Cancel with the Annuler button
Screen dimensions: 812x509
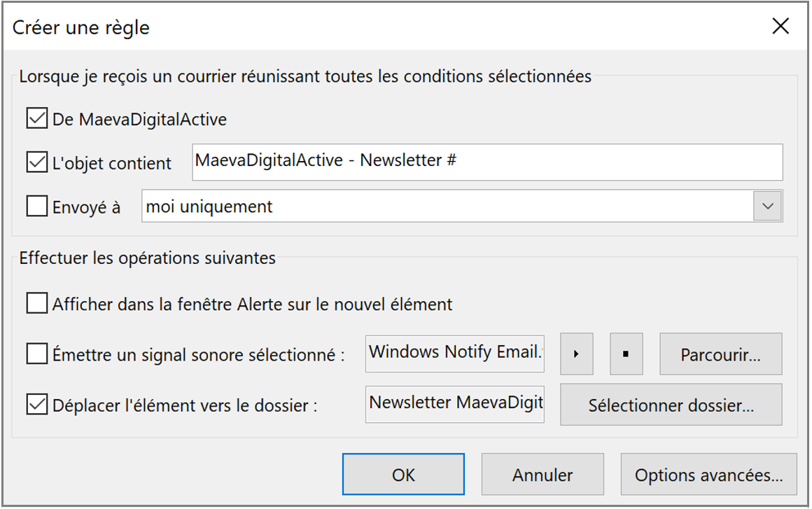pos(542,475)
